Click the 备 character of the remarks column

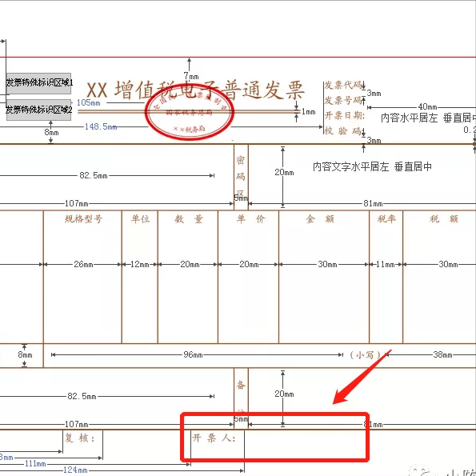(241, 386)
